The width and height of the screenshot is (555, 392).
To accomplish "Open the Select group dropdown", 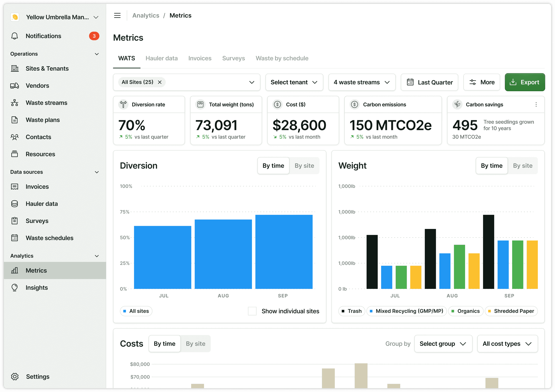I will tap(443, 344).
